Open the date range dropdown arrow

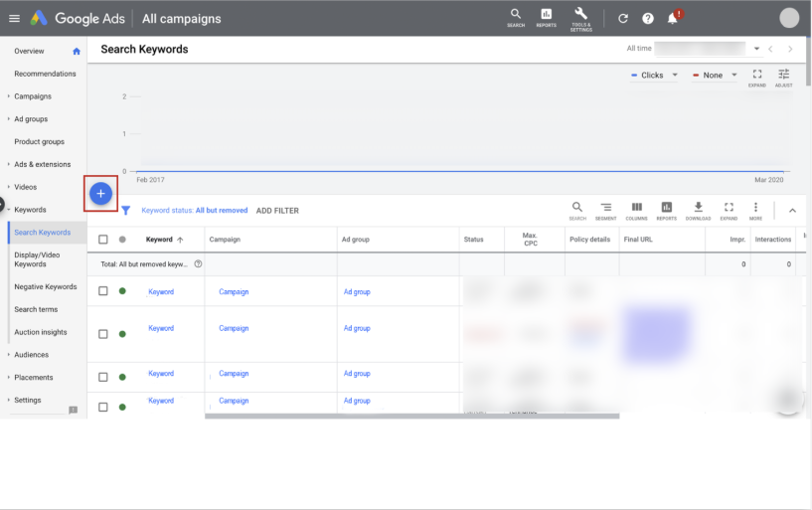click(x=756, y=49)
